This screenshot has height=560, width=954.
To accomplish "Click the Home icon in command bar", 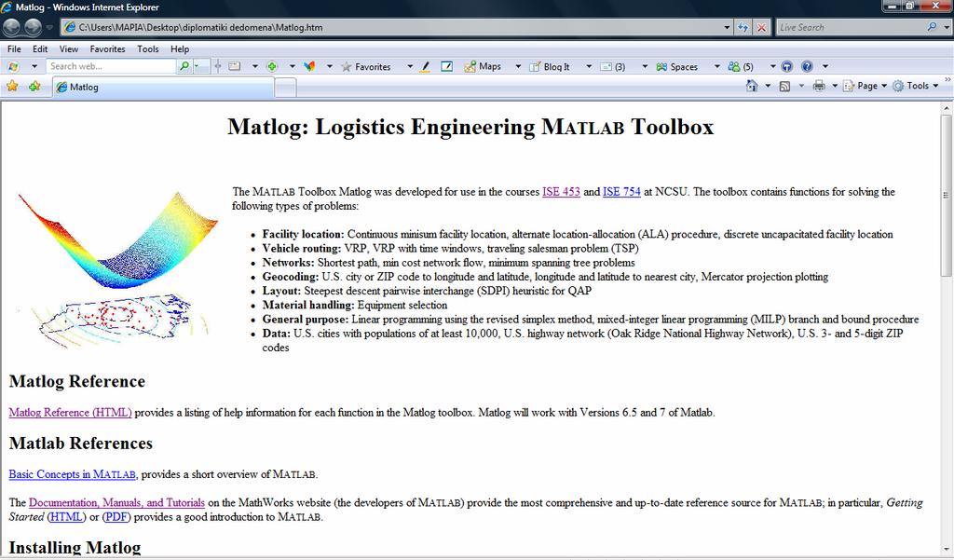I will tap(752, 86).
